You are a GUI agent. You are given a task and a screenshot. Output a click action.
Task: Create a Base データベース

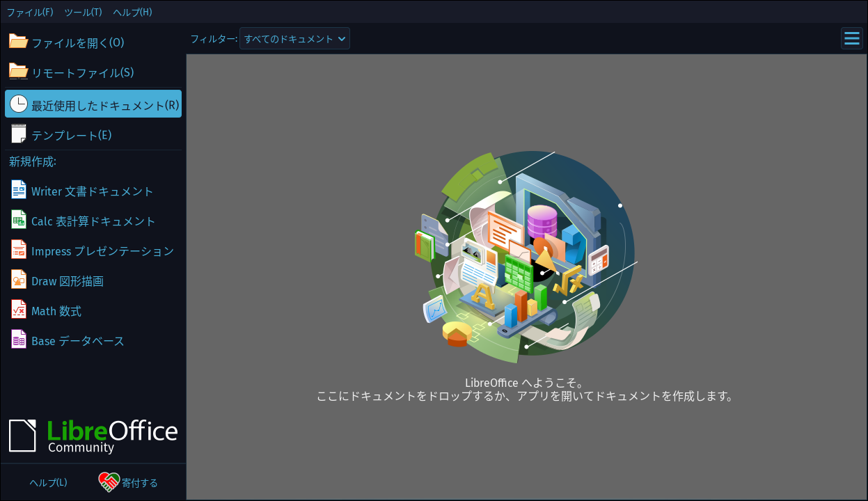click(x=93, y=340)
